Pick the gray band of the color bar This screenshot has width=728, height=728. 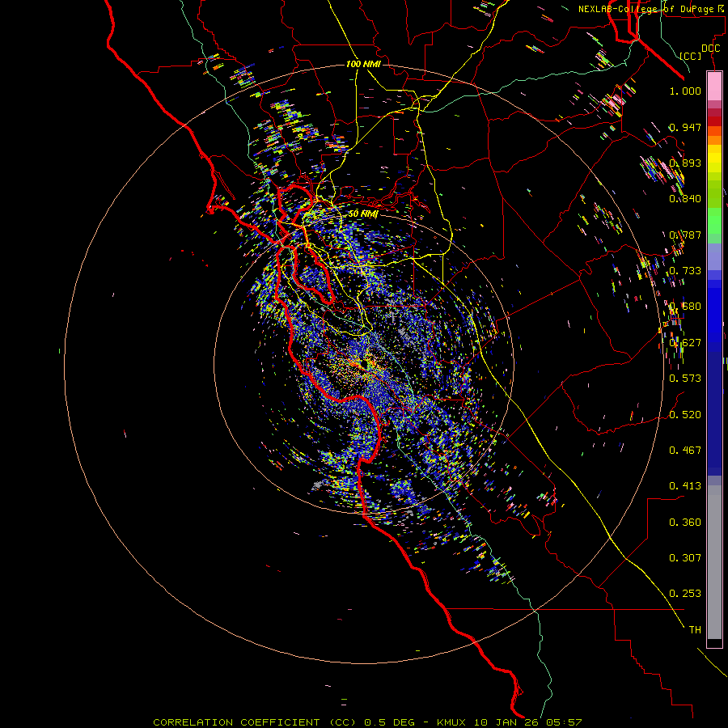pos(714,562)
